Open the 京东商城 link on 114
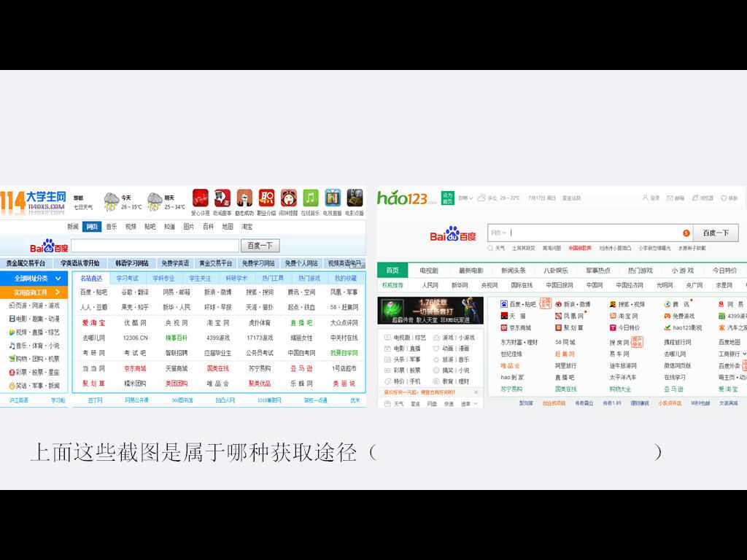 (135, 368)
